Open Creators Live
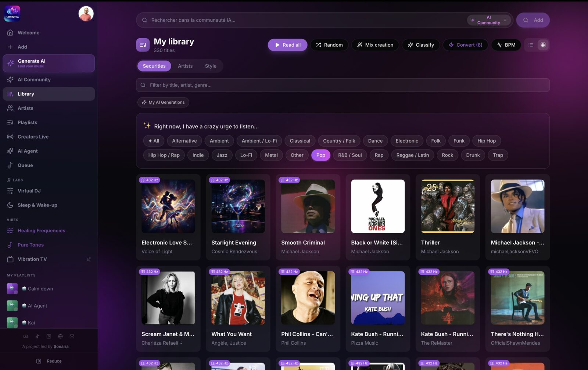The width and height of the screenshot is (588, 370). click(49, 137)
